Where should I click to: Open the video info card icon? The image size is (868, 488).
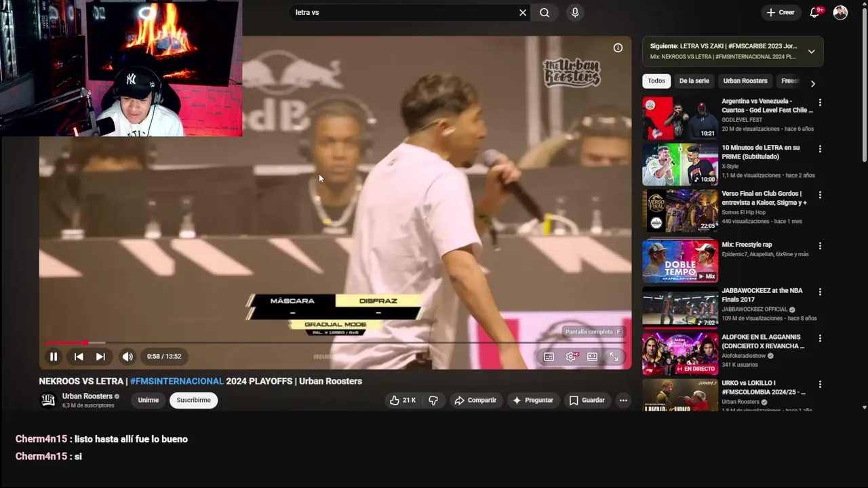(x=618, y=48)
